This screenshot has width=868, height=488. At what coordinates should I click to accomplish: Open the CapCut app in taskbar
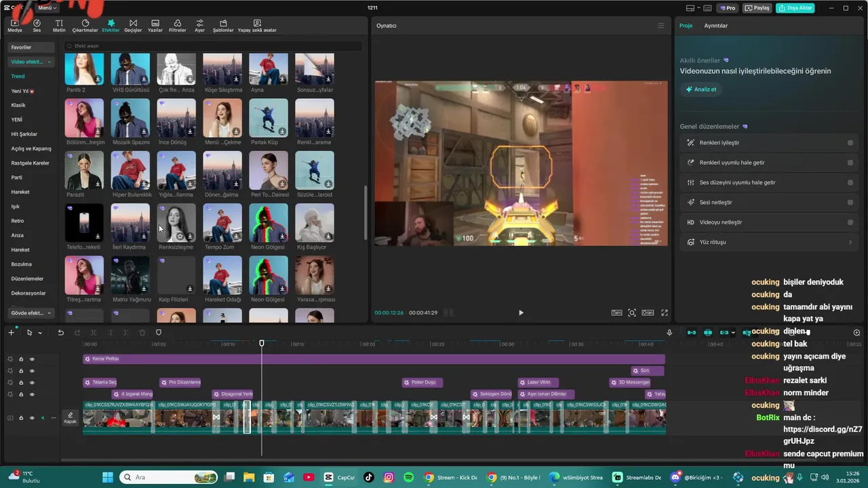(x=338, y=477)
